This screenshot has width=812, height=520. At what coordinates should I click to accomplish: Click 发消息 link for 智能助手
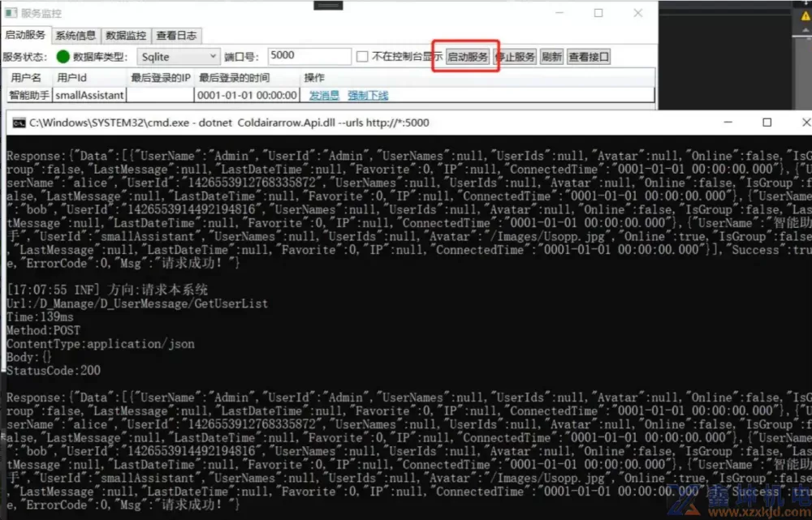pyautogui.click(x=324, y=95)
